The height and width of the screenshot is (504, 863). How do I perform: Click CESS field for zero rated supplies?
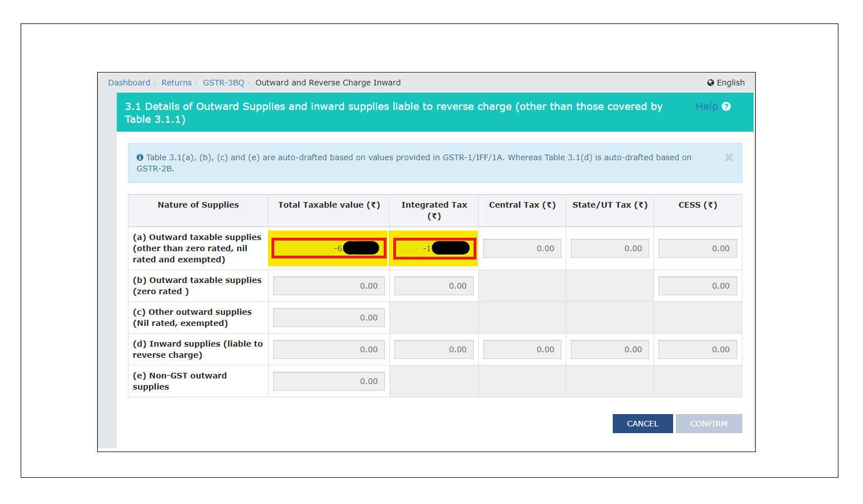tap(697, 286)
